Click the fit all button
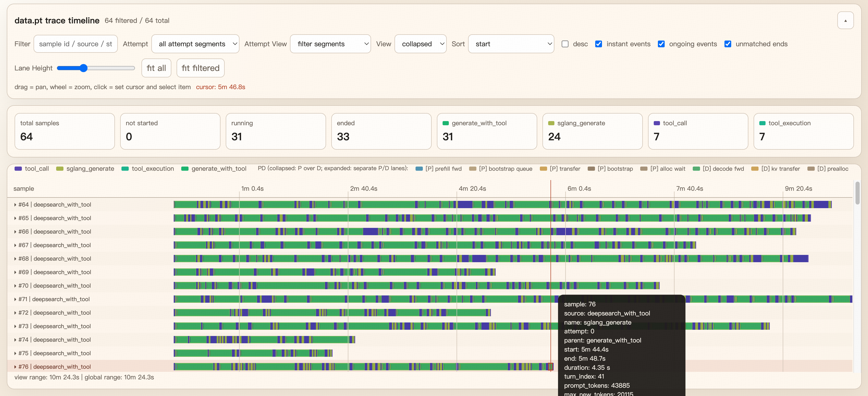868x396 pixels. [156, 68]
